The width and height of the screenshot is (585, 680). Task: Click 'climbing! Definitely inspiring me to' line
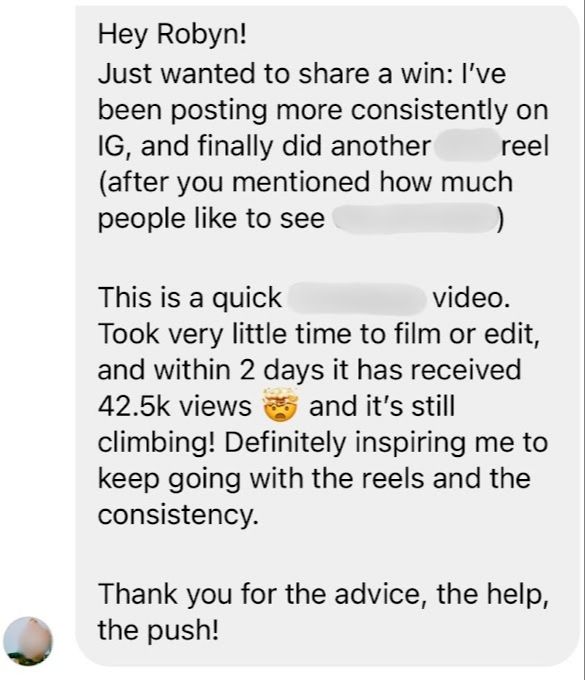click(323, 442)
